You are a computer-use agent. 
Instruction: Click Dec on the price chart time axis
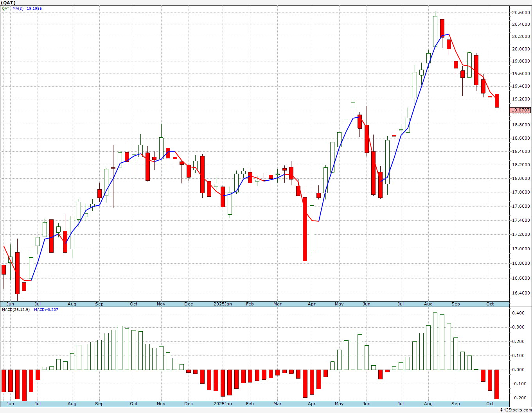click(189, 304)
